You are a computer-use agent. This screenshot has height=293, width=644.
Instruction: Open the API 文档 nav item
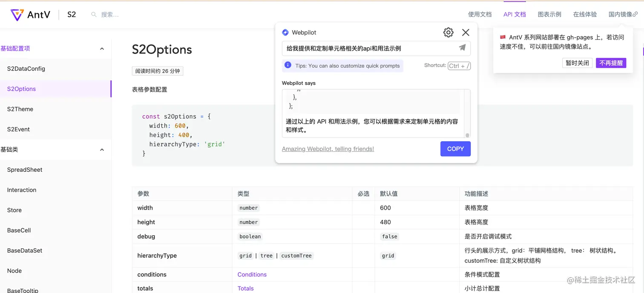[x=515, y=14]
